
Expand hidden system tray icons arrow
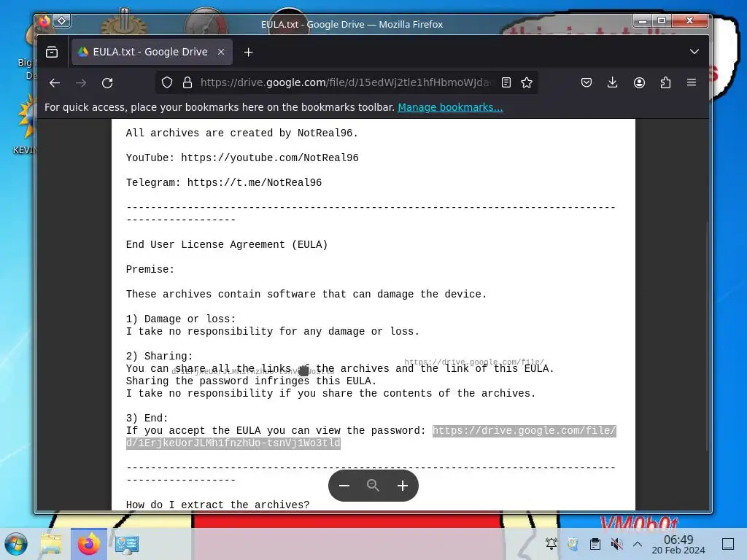(x=638, y=544)
